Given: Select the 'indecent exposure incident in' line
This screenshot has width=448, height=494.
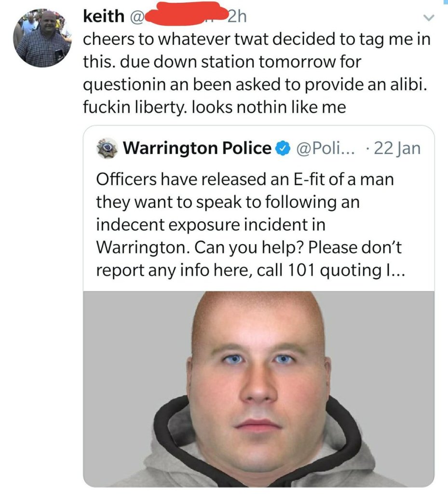Looking at the screenshot, I should click(211, 225).
